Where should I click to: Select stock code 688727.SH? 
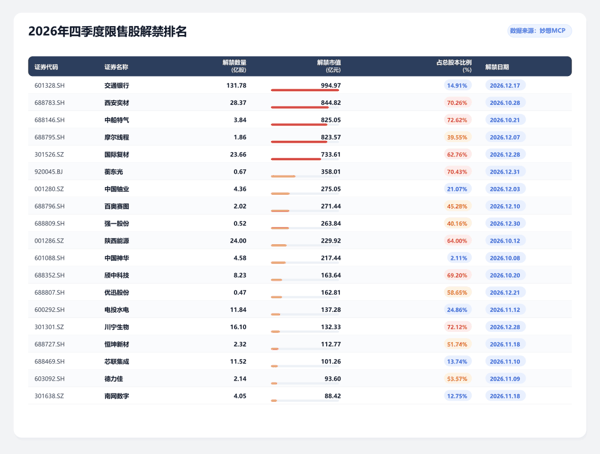50,344
